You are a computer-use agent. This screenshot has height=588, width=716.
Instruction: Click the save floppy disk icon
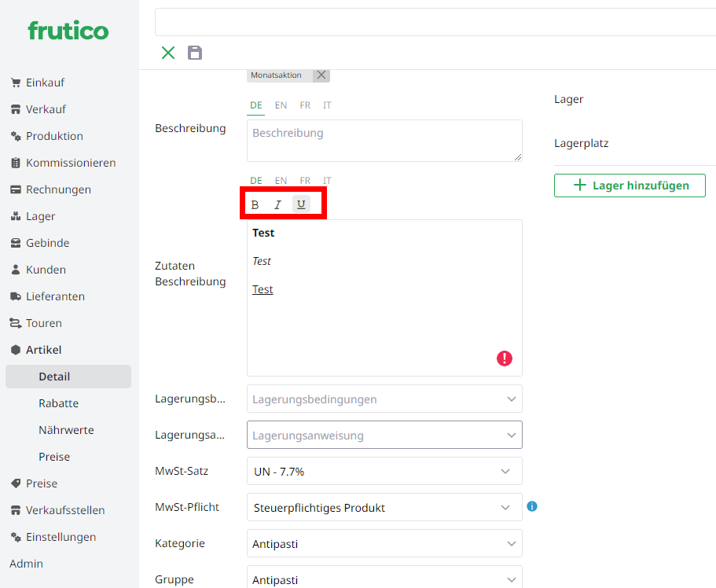(x=195, y=53)
